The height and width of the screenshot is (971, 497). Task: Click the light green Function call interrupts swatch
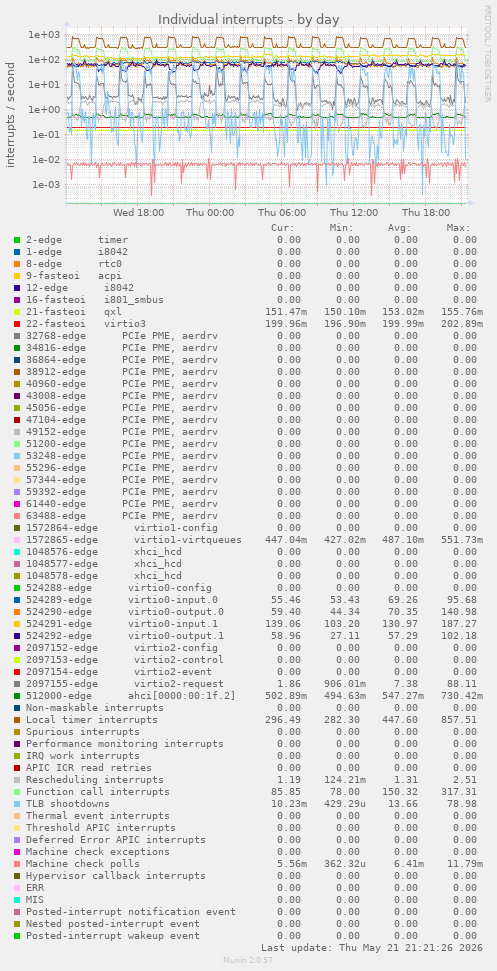[x=17, y=792]
